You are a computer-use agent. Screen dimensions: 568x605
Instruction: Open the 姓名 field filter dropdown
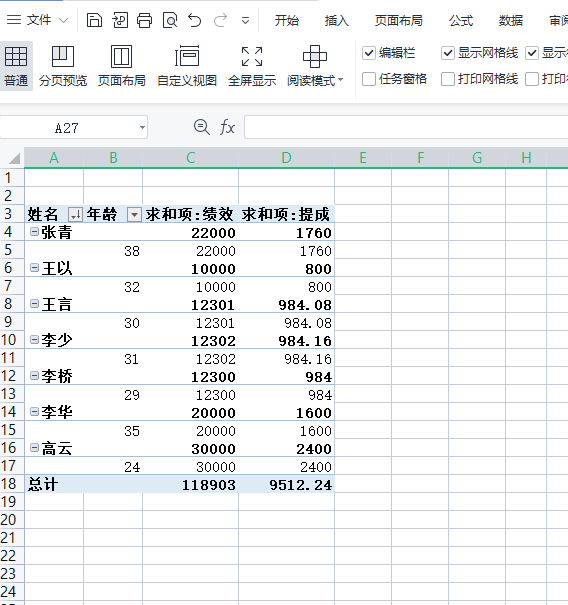coord(75,214)
